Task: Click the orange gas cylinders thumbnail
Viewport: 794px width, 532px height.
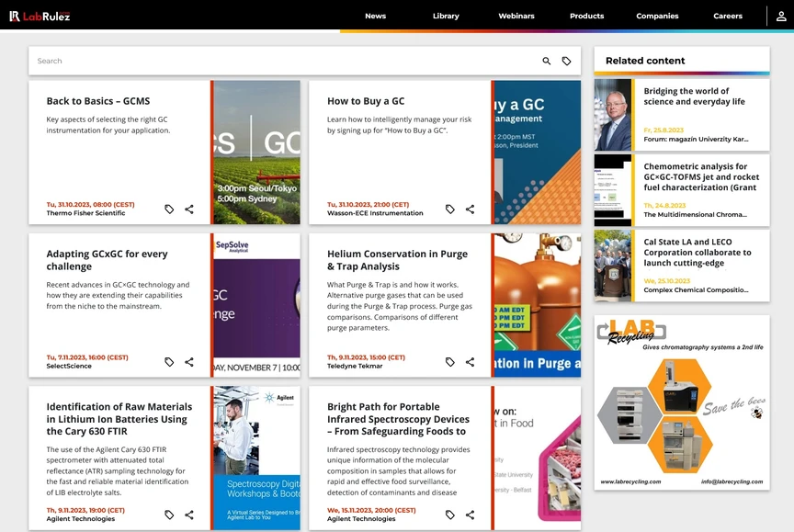Action: pyautogui.click(x=538, y=305)
